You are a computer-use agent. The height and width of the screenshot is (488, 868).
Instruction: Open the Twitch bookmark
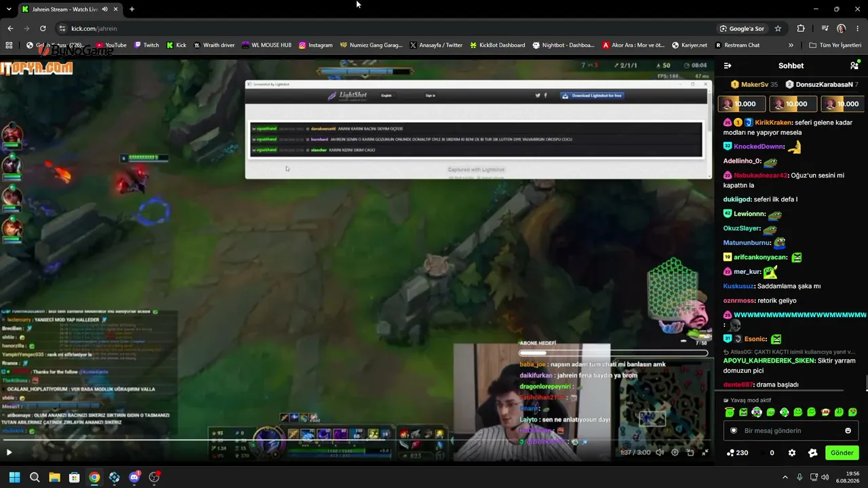tap(146, 45)
